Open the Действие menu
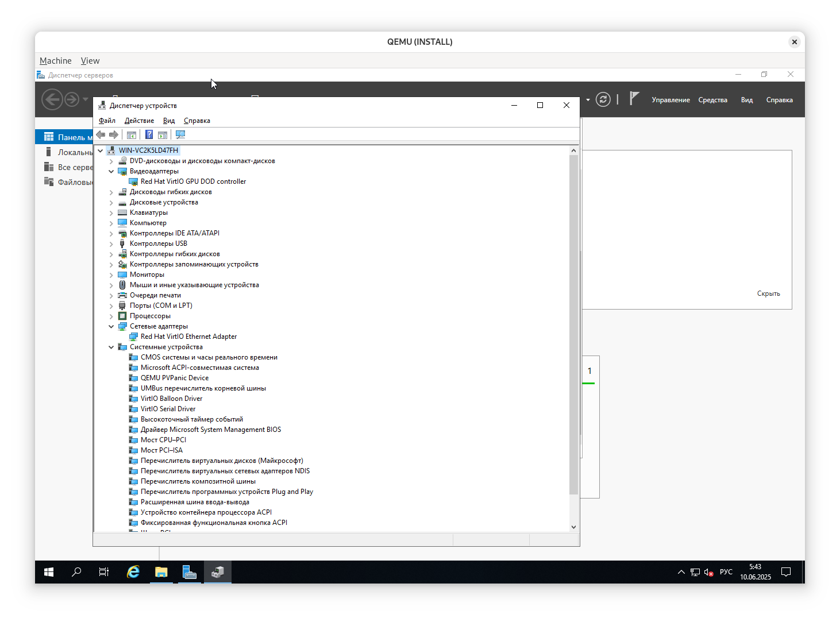This screenshot has height=622, width=840. [x=139, y=121]
